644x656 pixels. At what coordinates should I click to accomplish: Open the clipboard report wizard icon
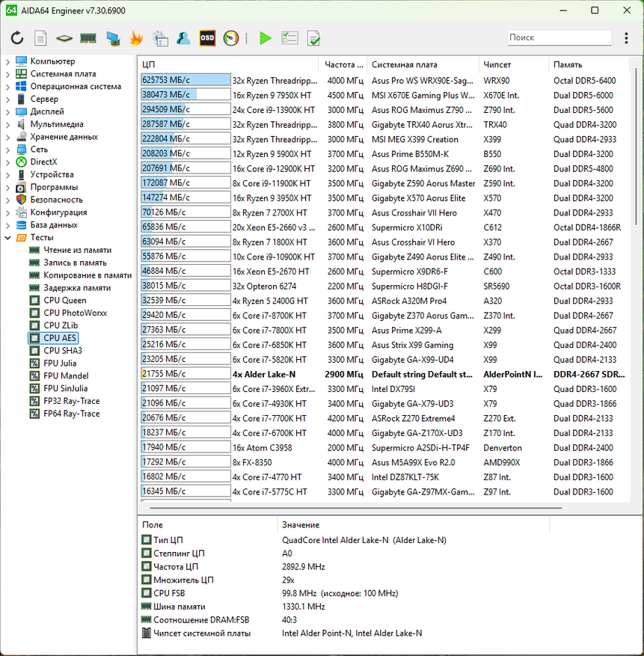[160, 38]
